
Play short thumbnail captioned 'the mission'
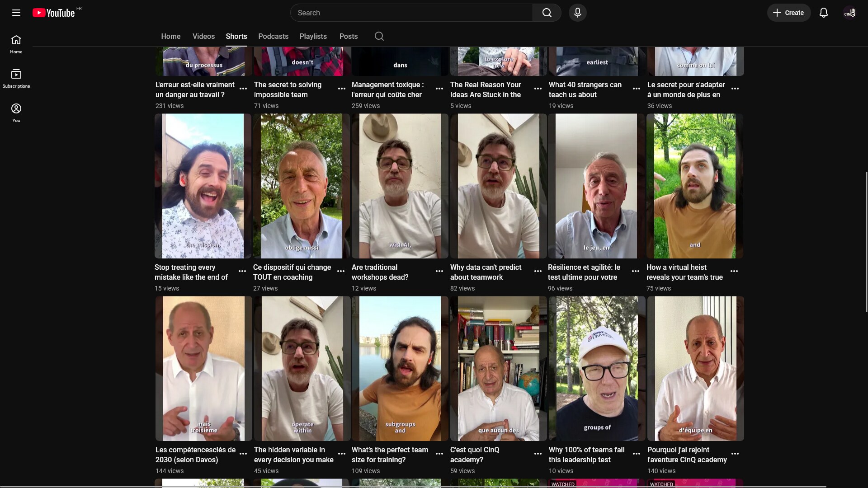tap(203, 186)
